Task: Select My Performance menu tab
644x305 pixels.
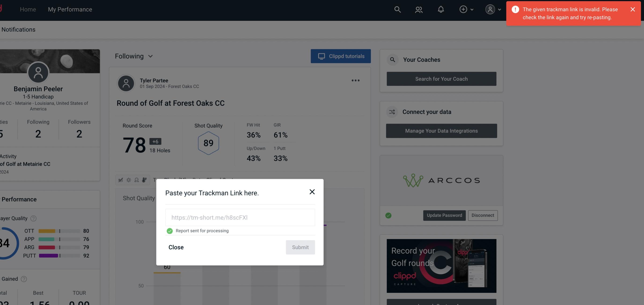Action: [70, 9]
